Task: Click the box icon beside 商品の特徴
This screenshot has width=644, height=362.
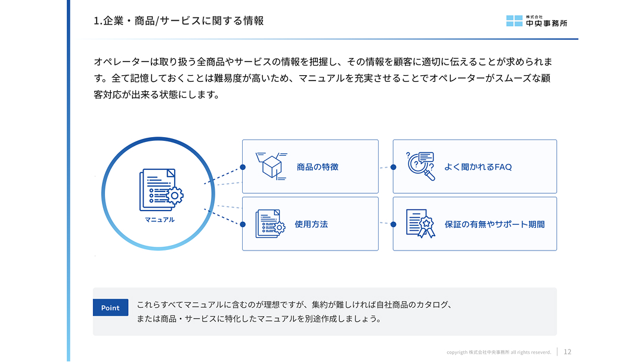Action: [x=271, y=166]
